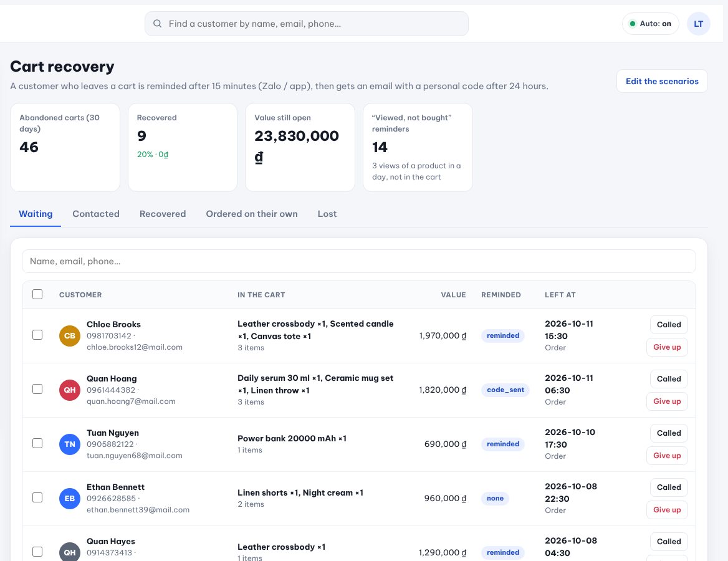Click the REMINDED column header
Image resolution: width=728 pixels, height=561 pixels.
[x=501, y=295]
